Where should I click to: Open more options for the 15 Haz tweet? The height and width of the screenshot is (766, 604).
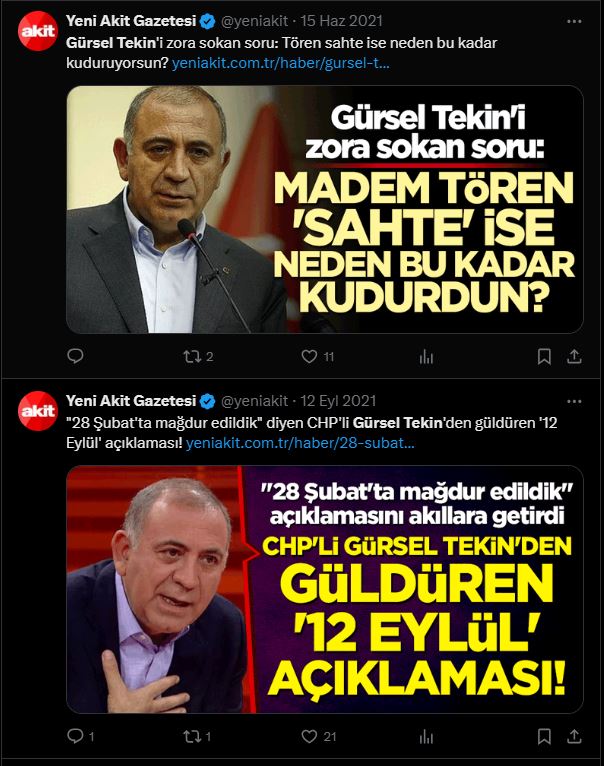(x=574, y=21)
